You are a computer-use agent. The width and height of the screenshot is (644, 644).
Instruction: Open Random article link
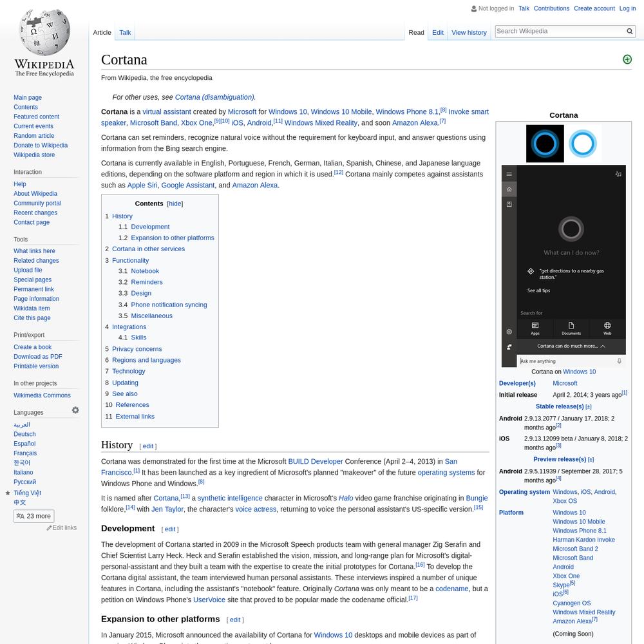coord(33,136)
